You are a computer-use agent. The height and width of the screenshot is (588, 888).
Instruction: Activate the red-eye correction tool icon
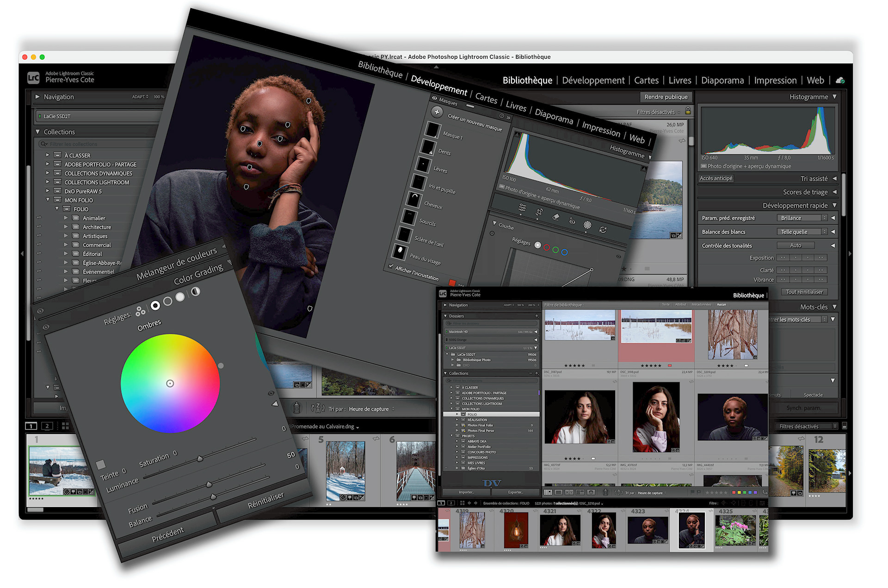coord(572,221)
